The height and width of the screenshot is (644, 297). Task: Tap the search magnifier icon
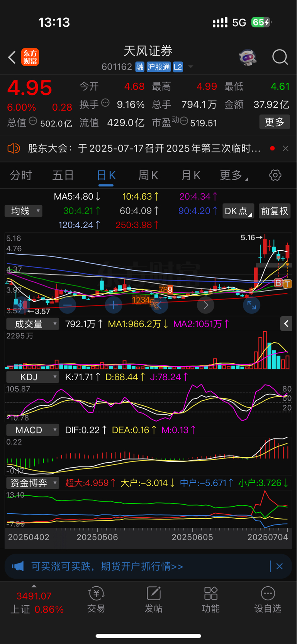280,57
